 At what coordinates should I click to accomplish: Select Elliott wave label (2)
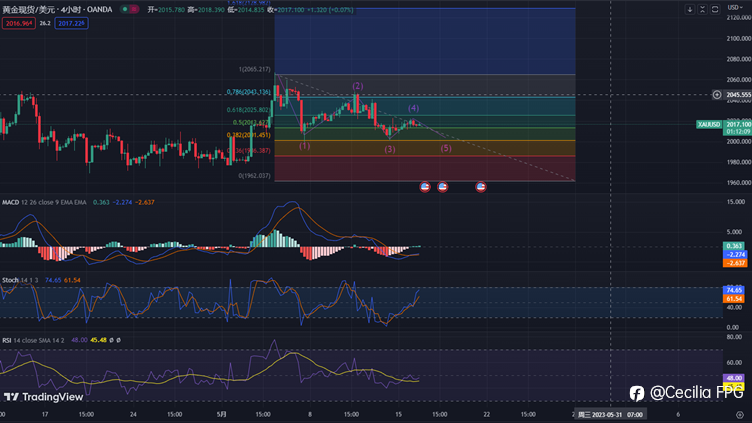click(x=358, y=86)
